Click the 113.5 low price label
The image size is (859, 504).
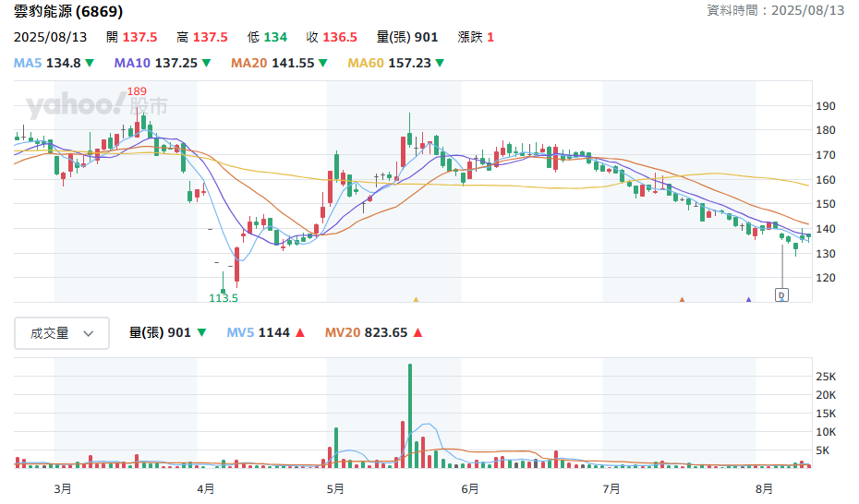coord(224,298)
